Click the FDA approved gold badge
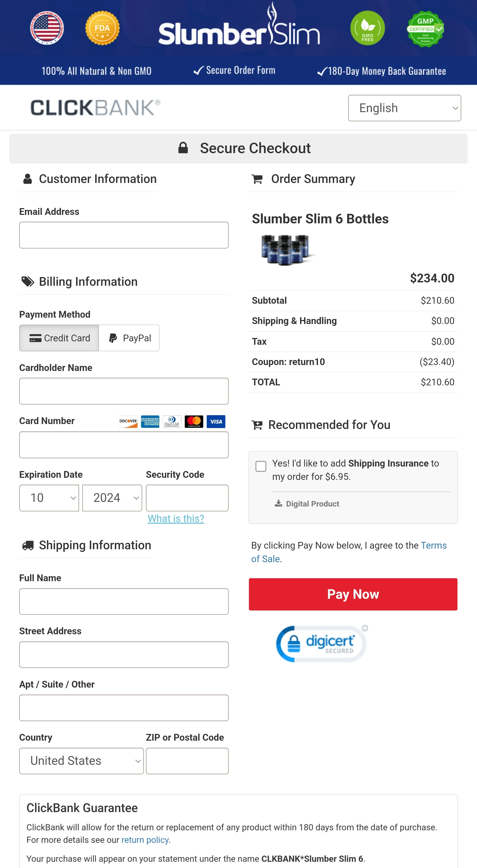This screenshot has width=477, height=868. coord(102,28)
